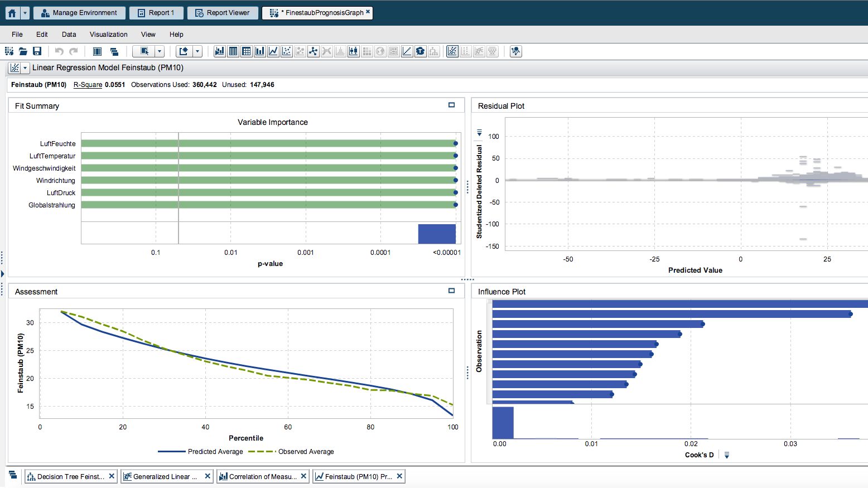This screenshot has height=488, width=868.
Task: Open the Edit menu
Action: click(42, 35)
